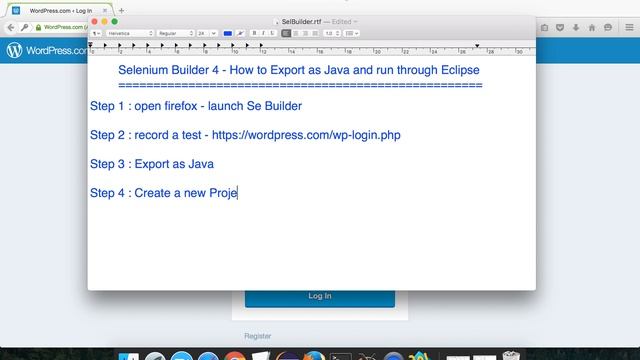Select right text alignment
The image size is (640, 360).
point(305,33)
